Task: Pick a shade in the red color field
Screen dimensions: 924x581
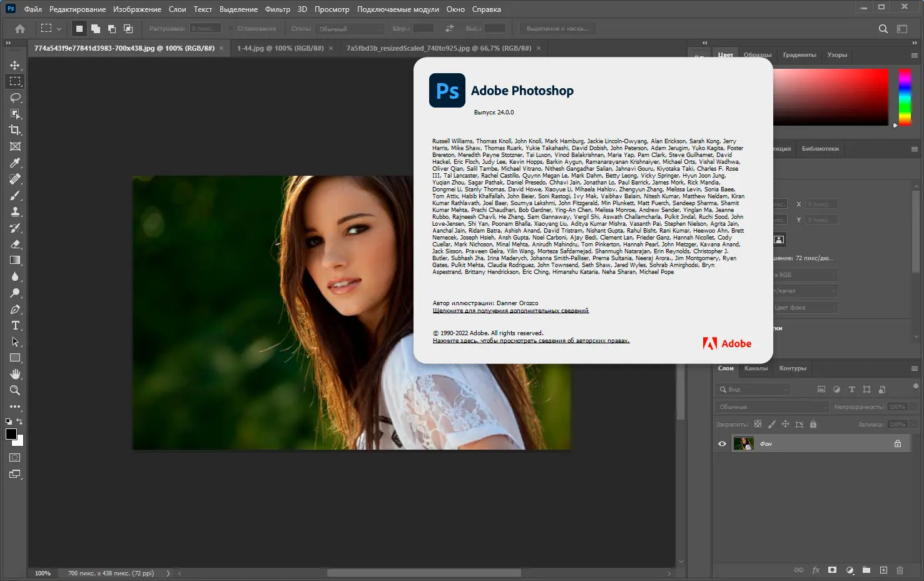Action: 831,97
